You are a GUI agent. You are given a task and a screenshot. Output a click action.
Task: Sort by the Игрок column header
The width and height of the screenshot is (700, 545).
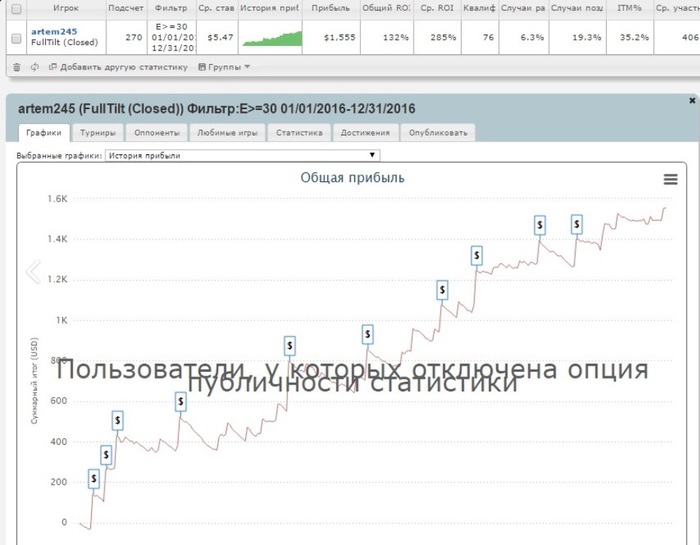66,8
